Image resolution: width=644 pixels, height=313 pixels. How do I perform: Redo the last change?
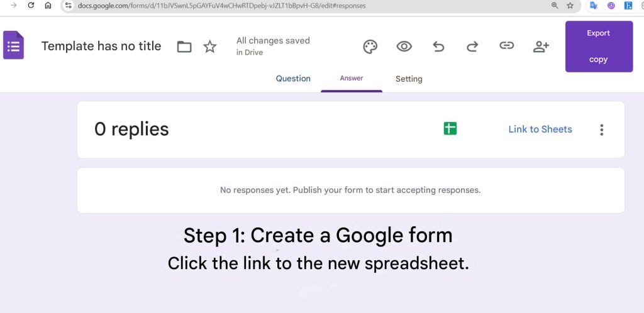tap(472, 47)
